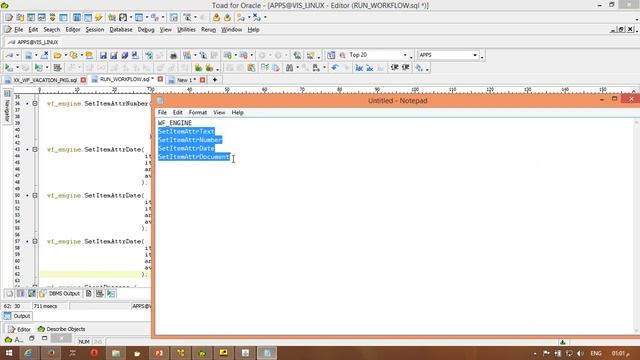Collapse the code fold at line 36
The image size is (640, 360).
(x=35, y=104)
